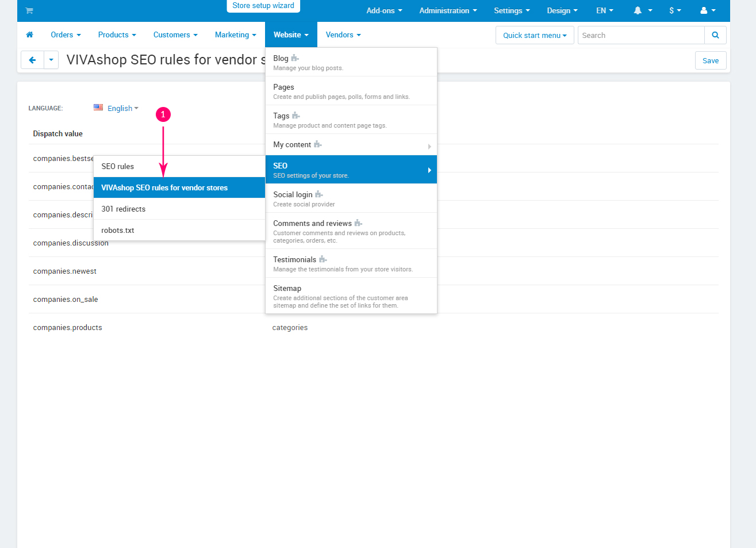Click the Store setup wizard button
The image size is (756, 548).
(263, 6)
